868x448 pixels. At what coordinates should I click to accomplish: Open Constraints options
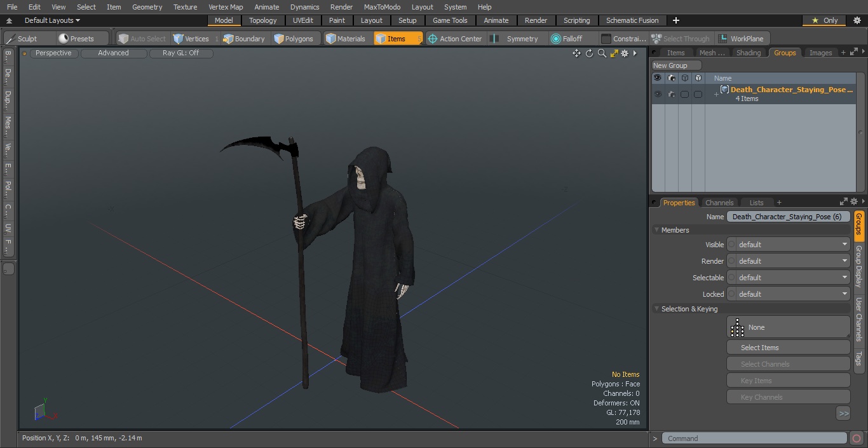coord(624,39)
